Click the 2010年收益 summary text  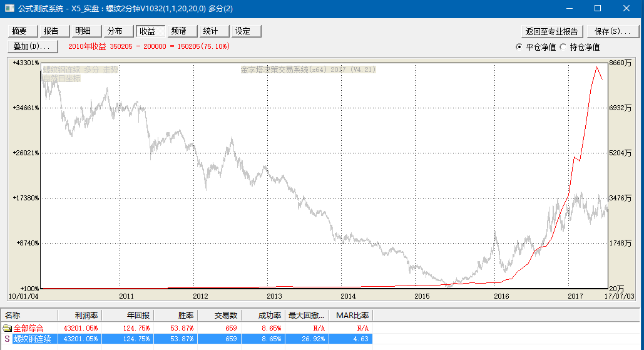(149, 46)
